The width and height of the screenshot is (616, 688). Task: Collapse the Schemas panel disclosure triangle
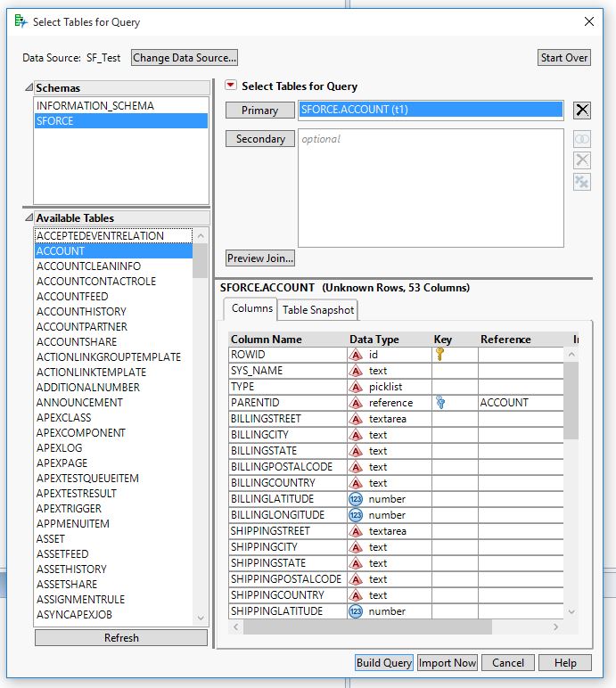[x=29, y=88]
